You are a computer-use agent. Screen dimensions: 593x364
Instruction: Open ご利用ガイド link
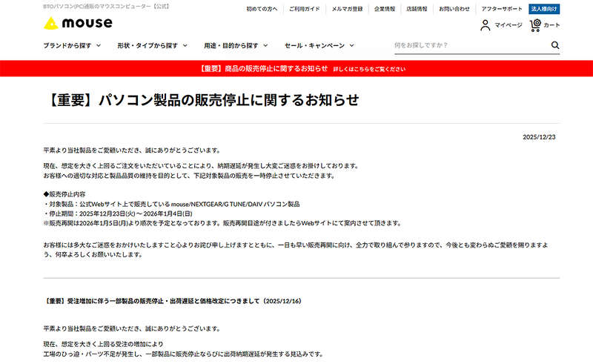point(305,9)
